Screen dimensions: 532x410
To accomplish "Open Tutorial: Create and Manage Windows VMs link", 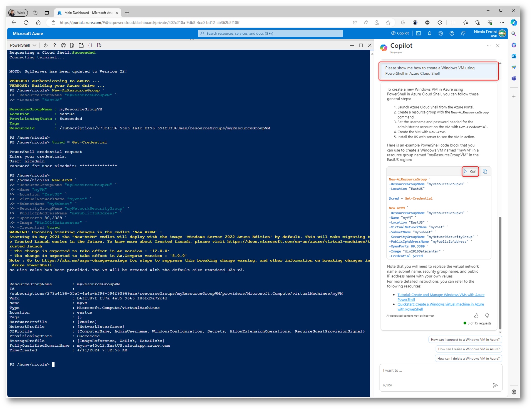I will [441, 297].
